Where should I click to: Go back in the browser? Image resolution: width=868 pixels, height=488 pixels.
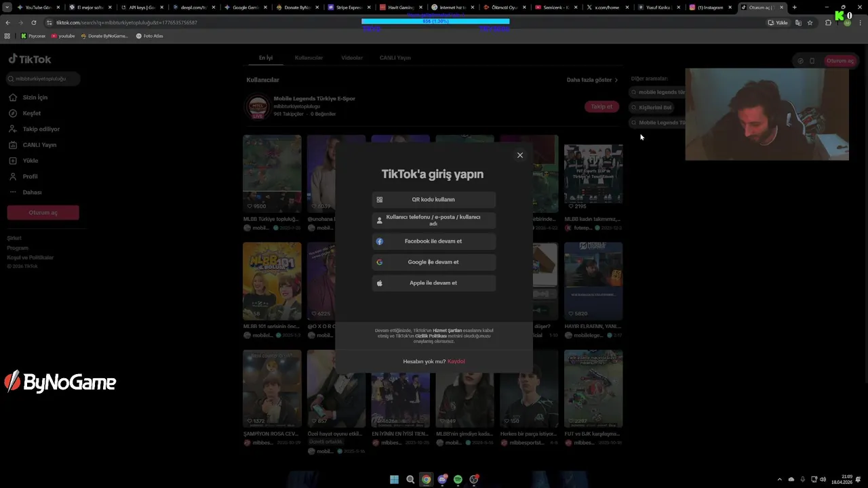(x=8, y=22)
